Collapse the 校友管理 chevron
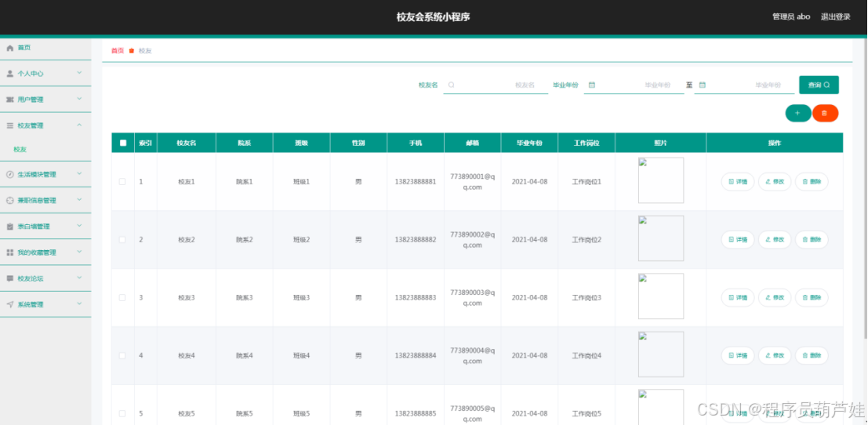The width and height of the screenshot is (868, 425). 79,125
